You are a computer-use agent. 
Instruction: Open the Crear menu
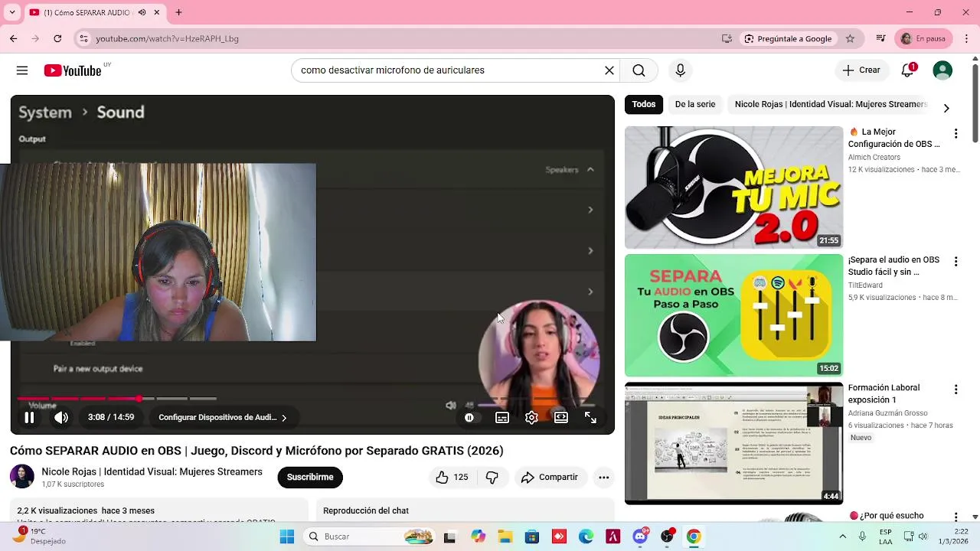(862, 70)
